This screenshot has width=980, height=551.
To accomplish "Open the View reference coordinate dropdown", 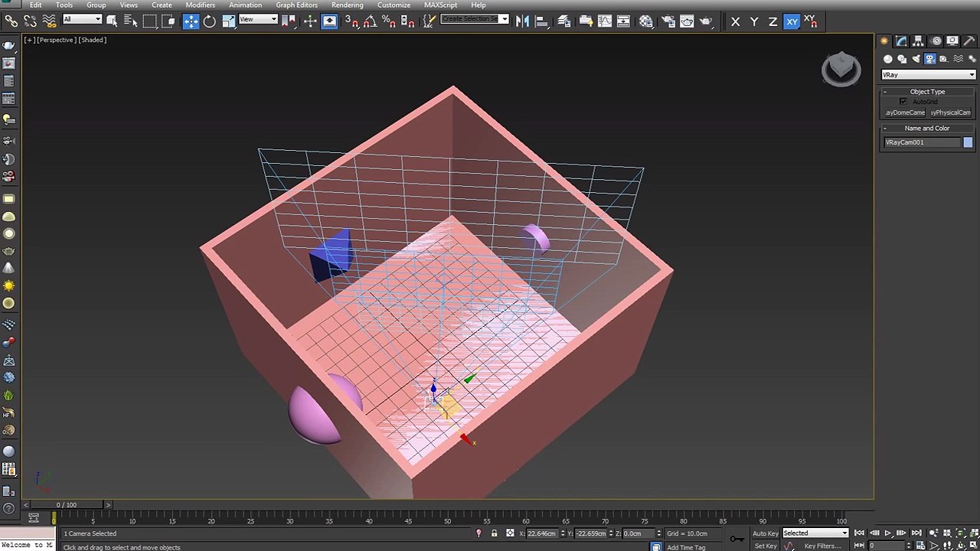I will coord(258,20).
